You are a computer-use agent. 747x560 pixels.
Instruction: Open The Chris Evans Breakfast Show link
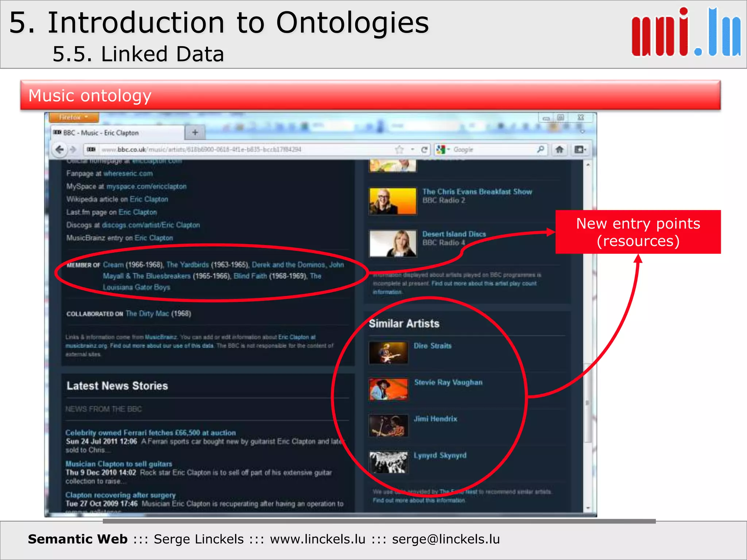(x=477, y=192)
